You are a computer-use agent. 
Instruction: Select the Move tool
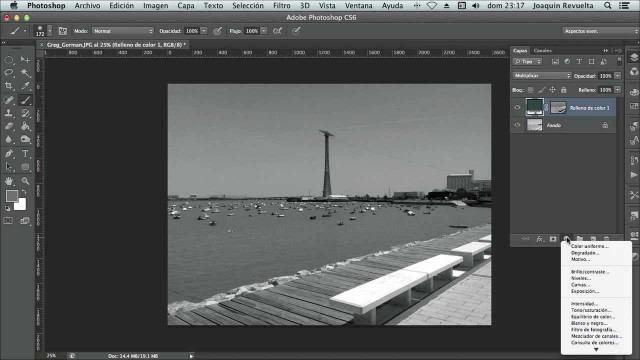(25, 60)
